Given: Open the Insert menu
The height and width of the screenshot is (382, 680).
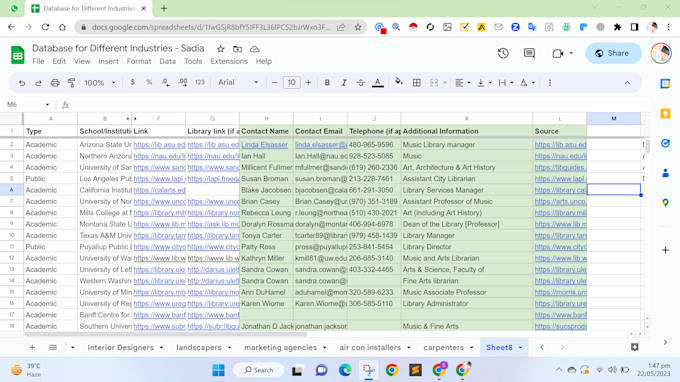Looking at the screenshot, I should pos(108,61).
